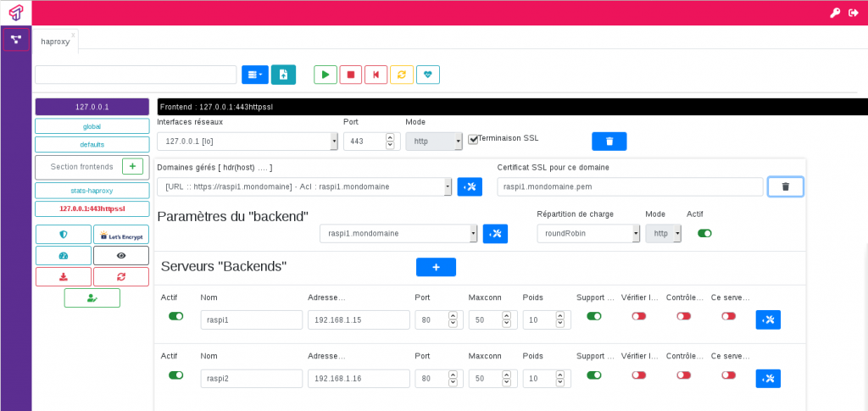The height and width of the screenshot is (411, 868).
Task: Open the backend Mode http dropdown
Action: coord(663,233)
